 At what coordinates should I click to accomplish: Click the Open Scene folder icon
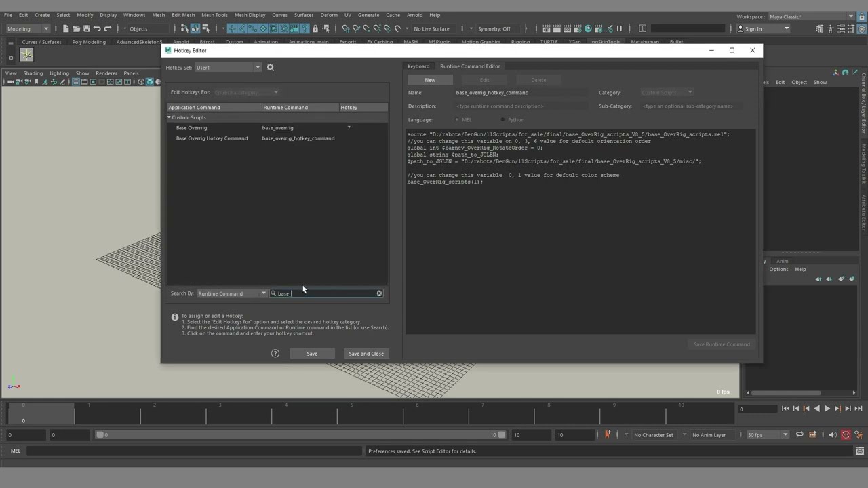(x=76, y=28)
